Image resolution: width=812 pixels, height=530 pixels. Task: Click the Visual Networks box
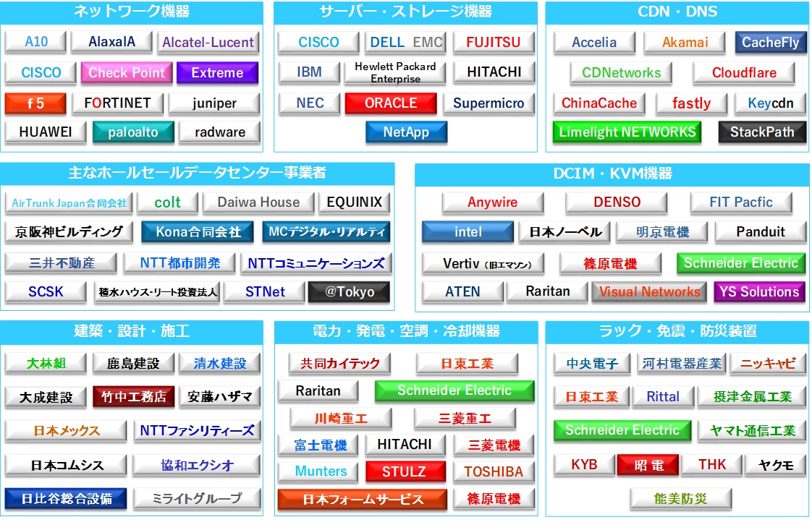pyautogui.click(x=649, y=292)
